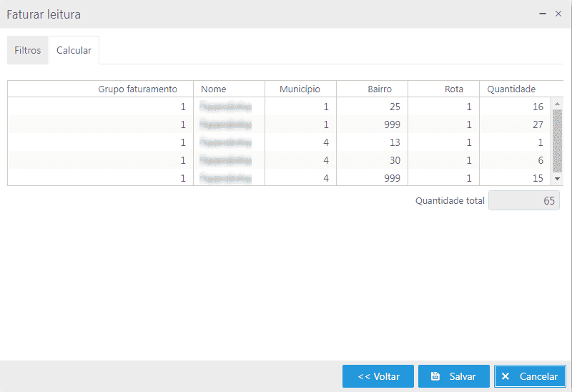This screenshot has width=572, height=392.
Task: Click the Quantidade column header
Action: coord(511,89)
